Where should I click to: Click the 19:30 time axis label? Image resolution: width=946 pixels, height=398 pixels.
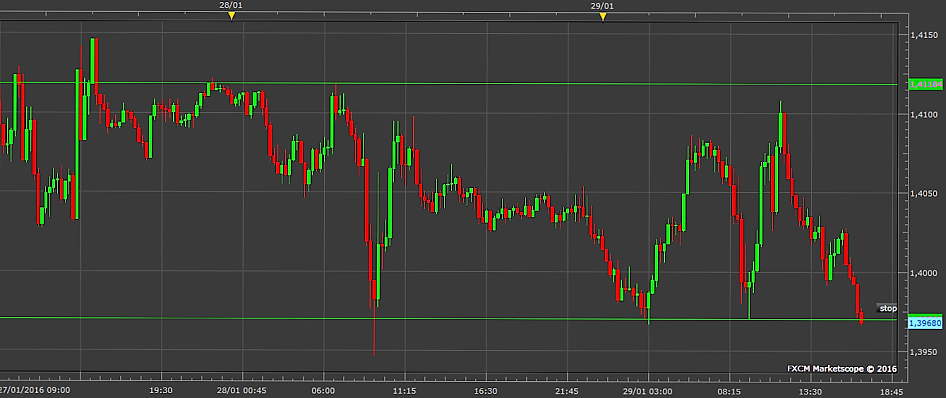[161, 391]
